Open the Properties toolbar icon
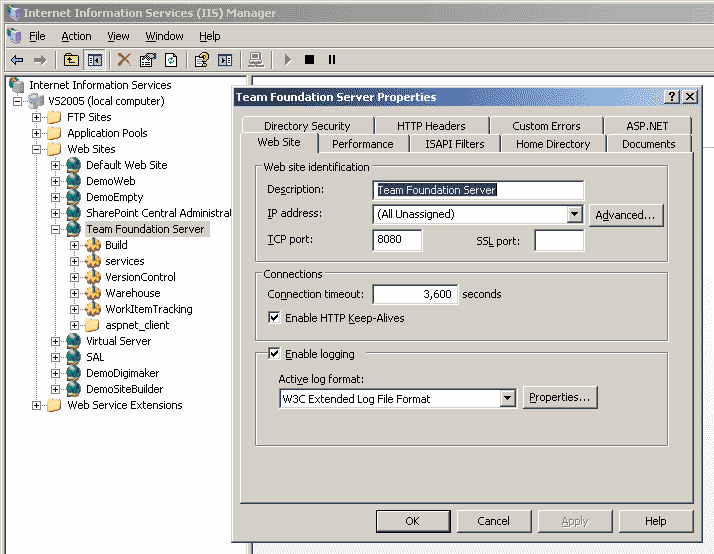 [148, 60]
